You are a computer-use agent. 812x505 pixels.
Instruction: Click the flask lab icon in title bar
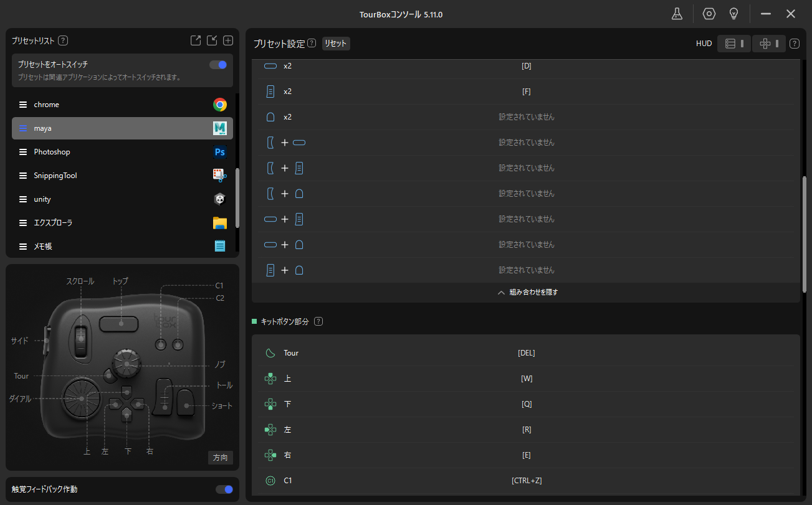tap(677, 14)
